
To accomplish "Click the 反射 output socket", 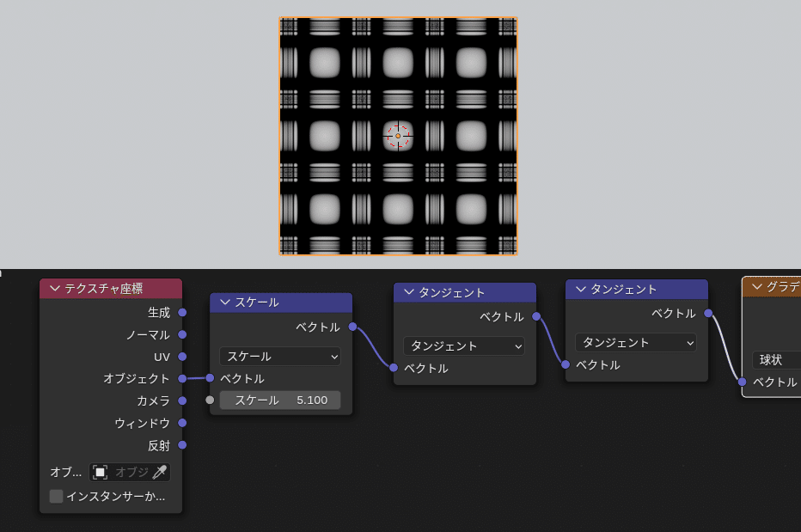I will coord(182,445).
